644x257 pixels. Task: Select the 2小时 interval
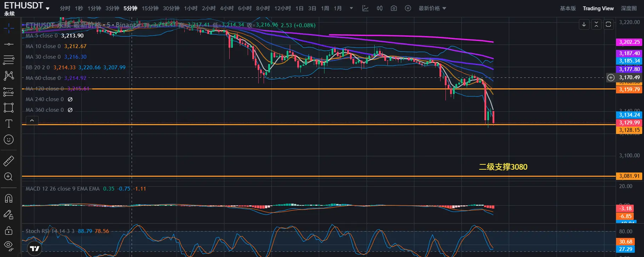pyautogui.click(x=209, y=8)
